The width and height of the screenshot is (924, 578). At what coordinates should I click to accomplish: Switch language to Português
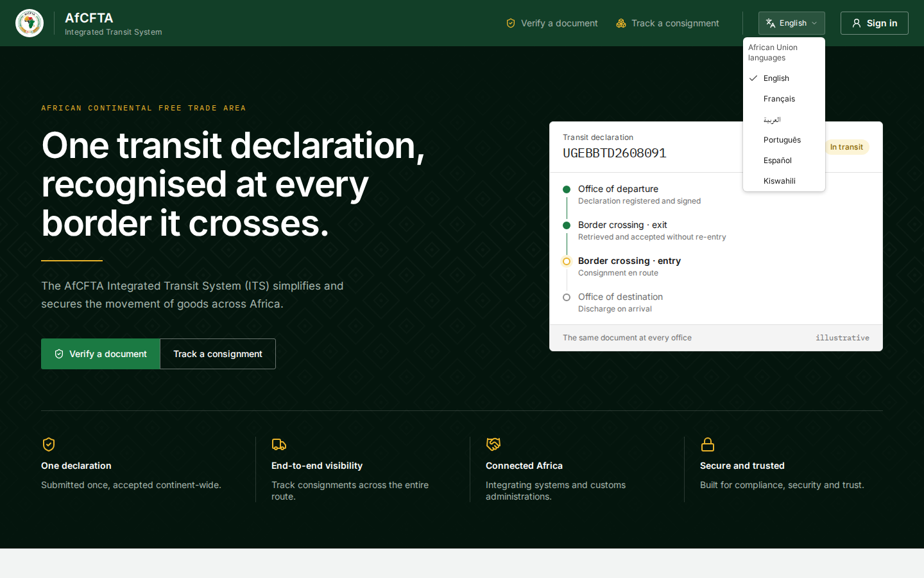pyautogui.click(x=784, y=140)
